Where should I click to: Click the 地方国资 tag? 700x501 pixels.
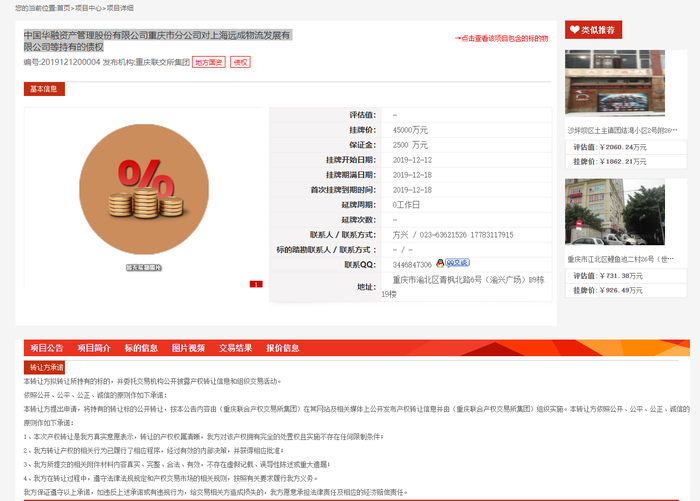pyautogui.click(x=208, y=62)
